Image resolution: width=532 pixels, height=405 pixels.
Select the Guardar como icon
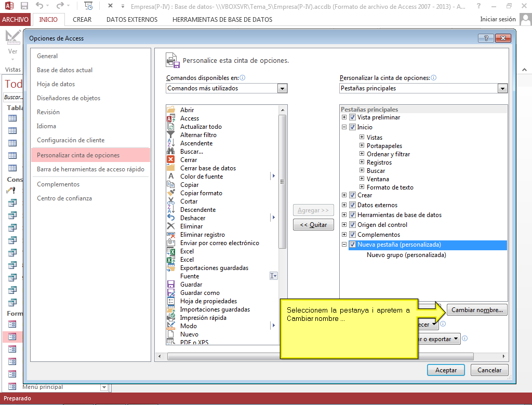point(171,293)
